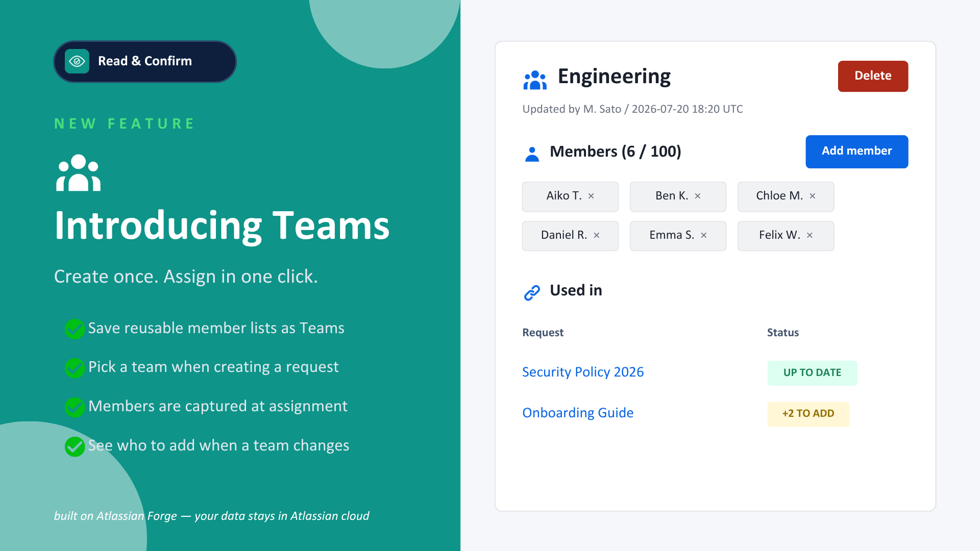The image size is (980, 551).
Task: Select the Aiko T. member chip
Action: [x=570, y=196]
